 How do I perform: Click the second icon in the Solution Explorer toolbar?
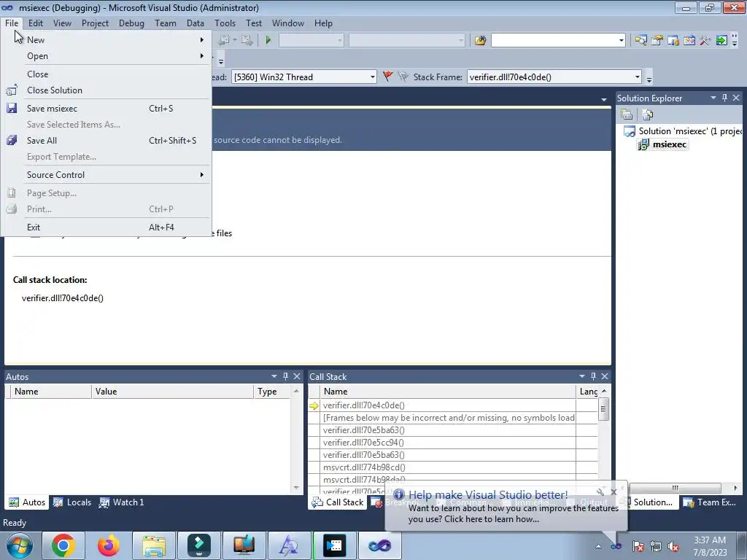(647, 114)
